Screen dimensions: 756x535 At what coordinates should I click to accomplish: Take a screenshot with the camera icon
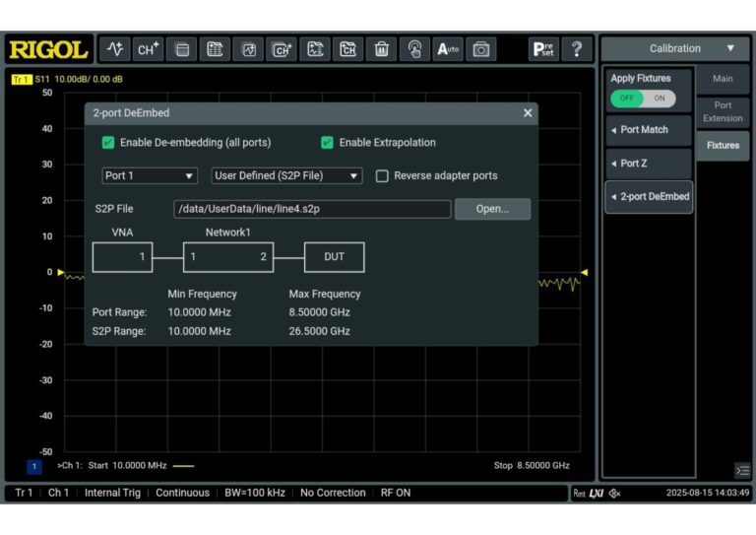(x=481, y=49)
